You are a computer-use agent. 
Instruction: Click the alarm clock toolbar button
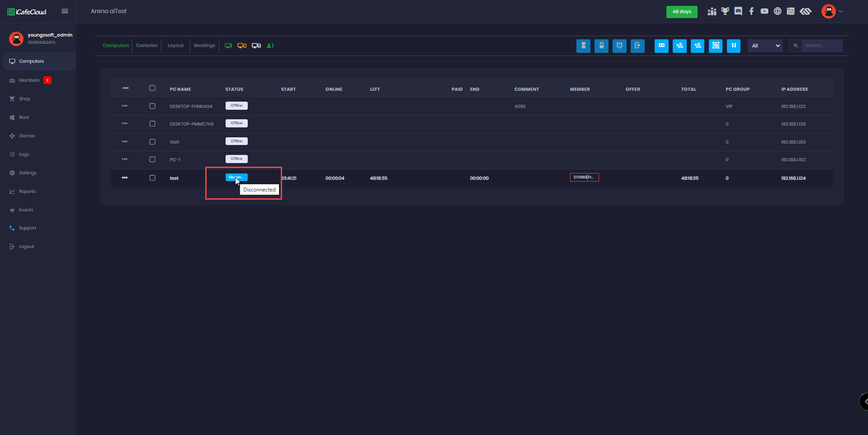pos(619,46)
